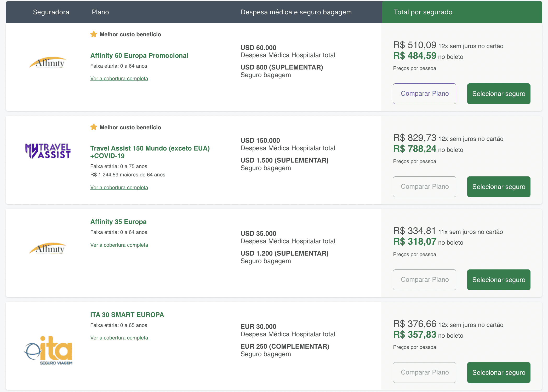Click the R$ 1.244,59 maiores de 64 anos note

click(x=128, y=175)
